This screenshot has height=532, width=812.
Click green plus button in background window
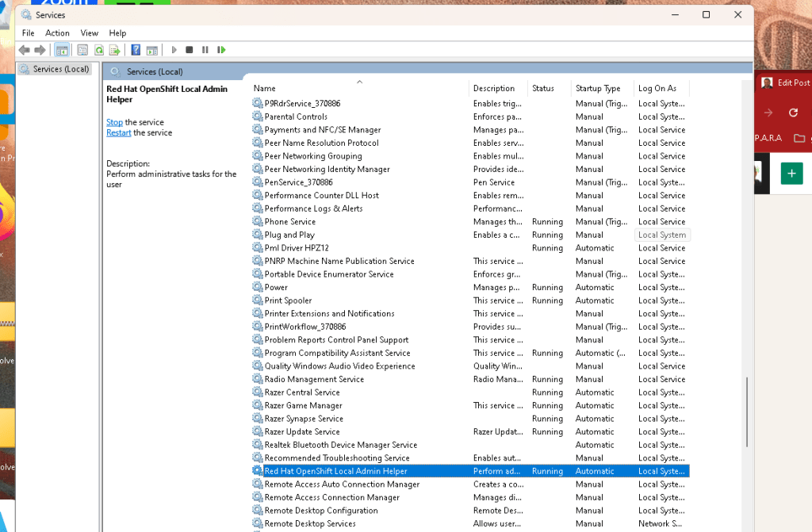click(x=791, y=174)
